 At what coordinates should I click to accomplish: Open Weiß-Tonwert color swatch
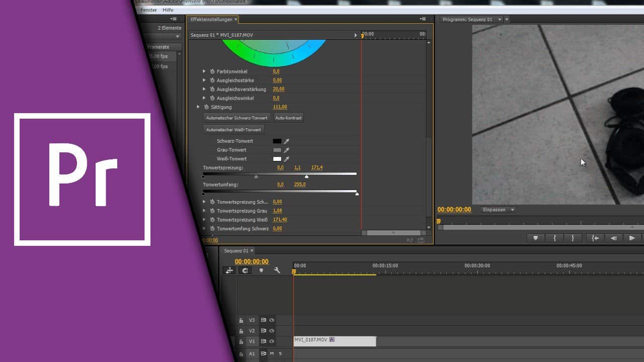coord(277,159)
